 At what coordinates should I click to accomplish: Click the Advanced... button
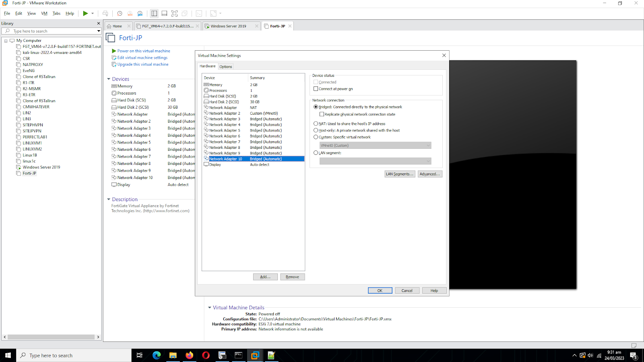point(429,174)
